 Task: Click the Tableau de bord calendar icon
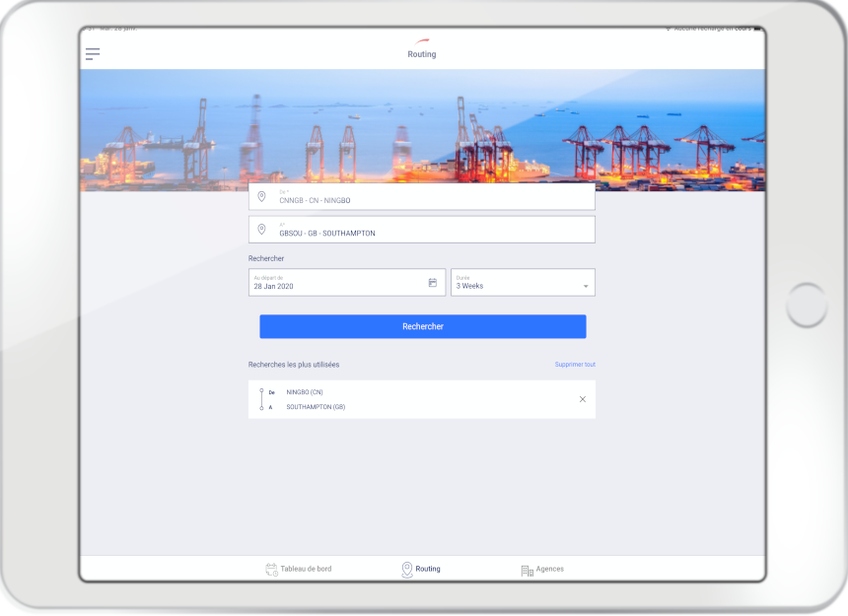pos(271,570)
